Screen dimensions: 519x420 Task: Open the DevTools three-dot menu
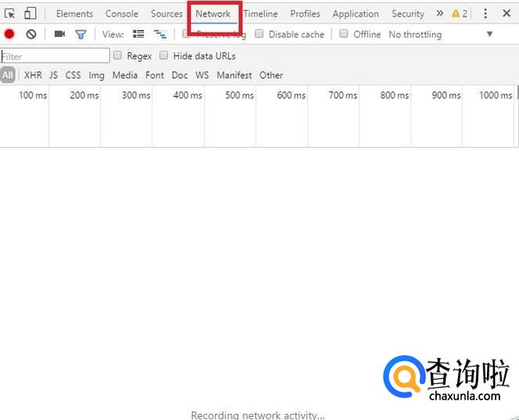tap(485, 13)
